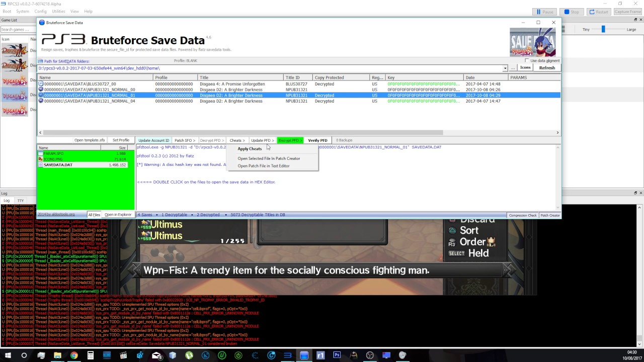Sort saves by Date column header
Viewport: 644px width, 362px height.
[x=486, y=77]
